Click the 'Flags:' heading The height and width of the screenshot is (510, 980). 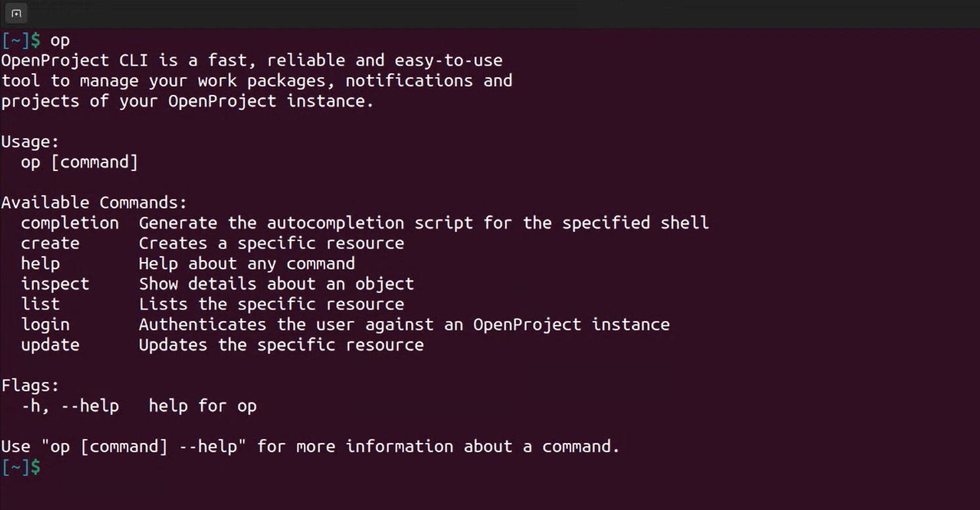[30, 385]
